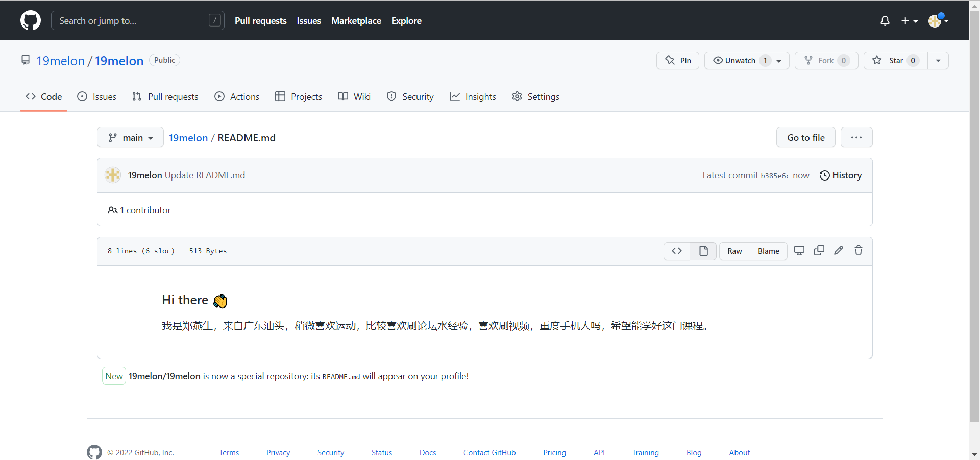Open the three-dots more options menu
This screenshot has width=980, height=460.
tap(856, 137)
